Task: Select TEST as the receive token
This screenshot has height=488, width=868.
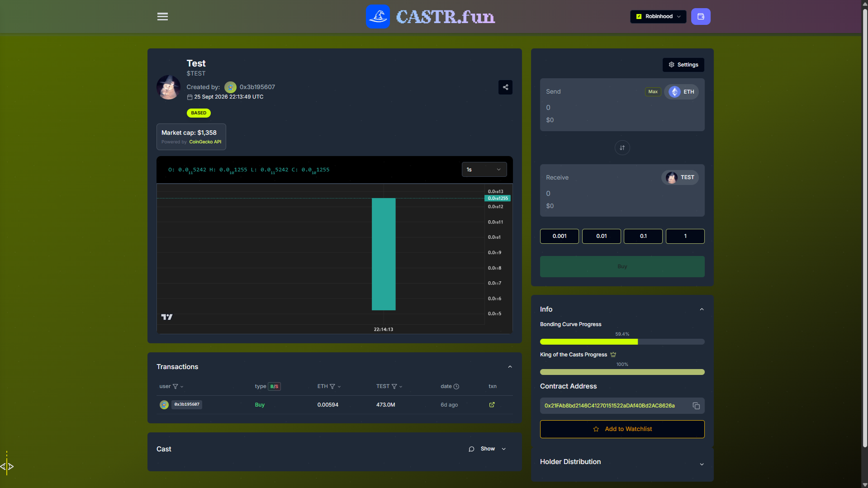Action: coord(680,178)
